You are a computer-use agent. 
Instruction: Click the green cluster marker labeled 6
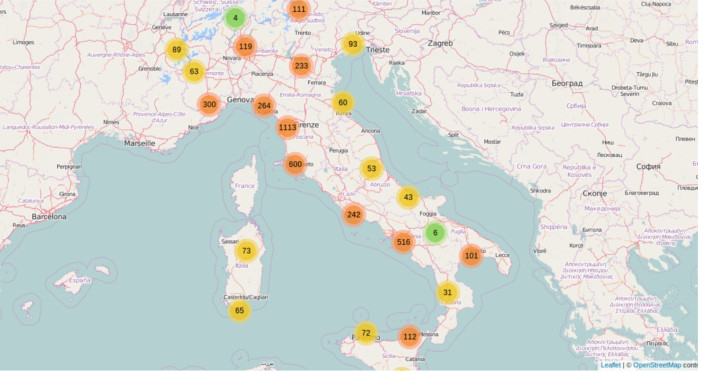pos(435,233)
